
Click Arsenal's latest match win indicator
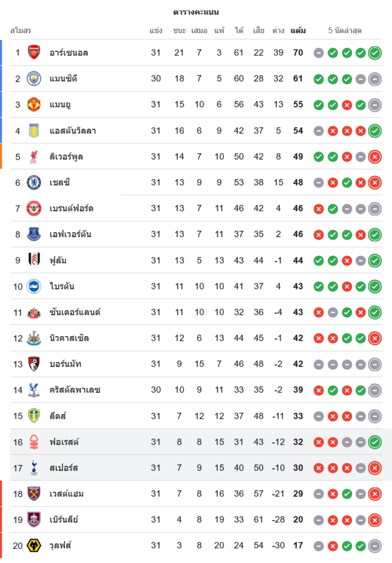coord(375,53)
